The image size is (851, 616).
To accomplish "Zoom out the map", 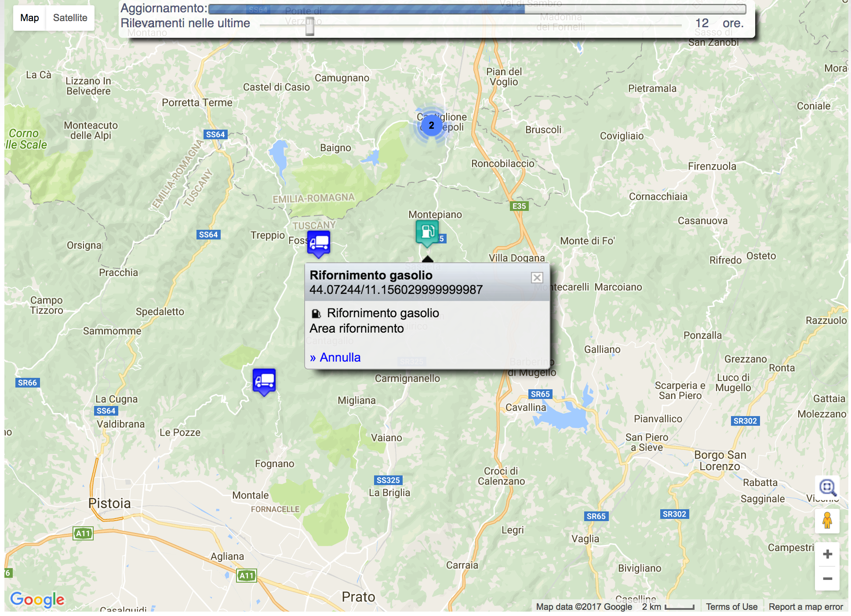I will coord(827,579).
